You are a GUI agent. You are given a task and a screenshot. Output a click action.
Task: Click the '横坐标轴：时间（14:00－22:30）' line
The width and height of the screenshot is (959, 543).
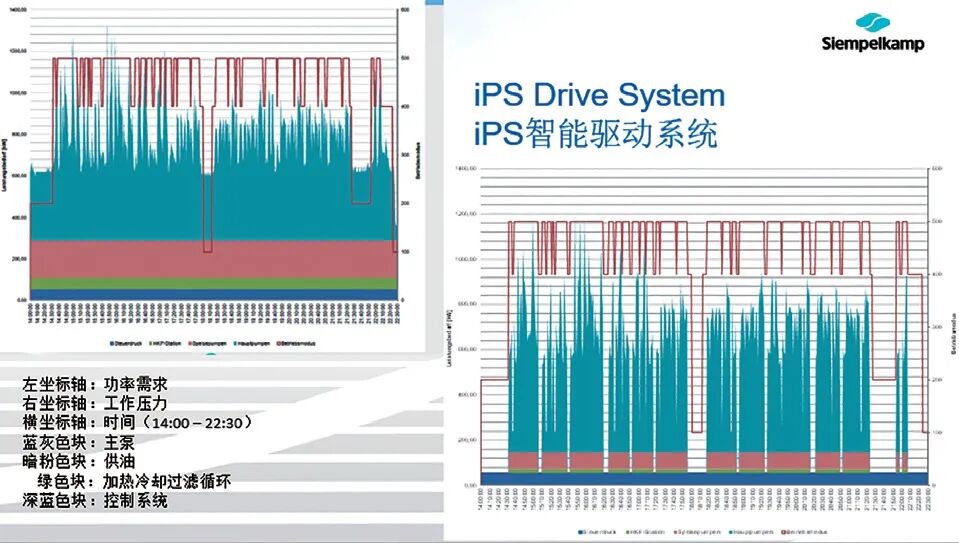click(138, 423)
